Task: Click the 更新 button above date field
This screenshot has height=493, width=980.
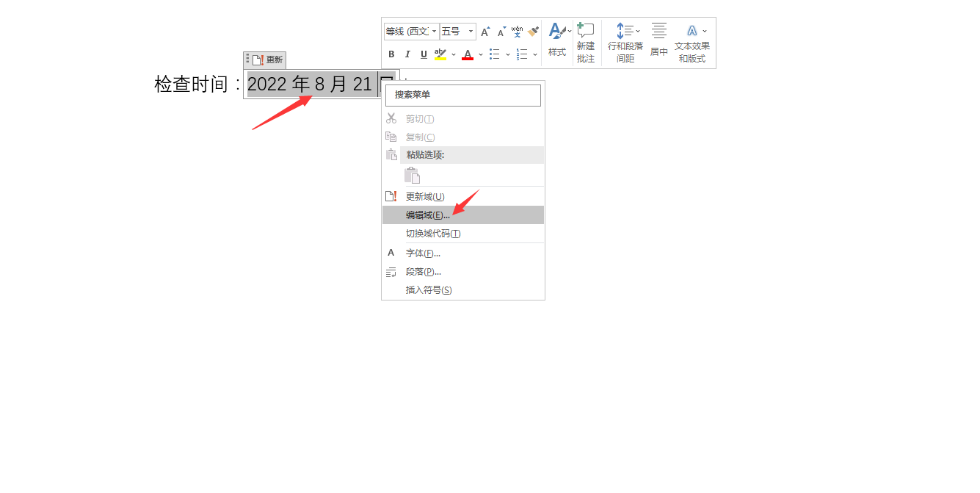Action: tap(268, 60)
